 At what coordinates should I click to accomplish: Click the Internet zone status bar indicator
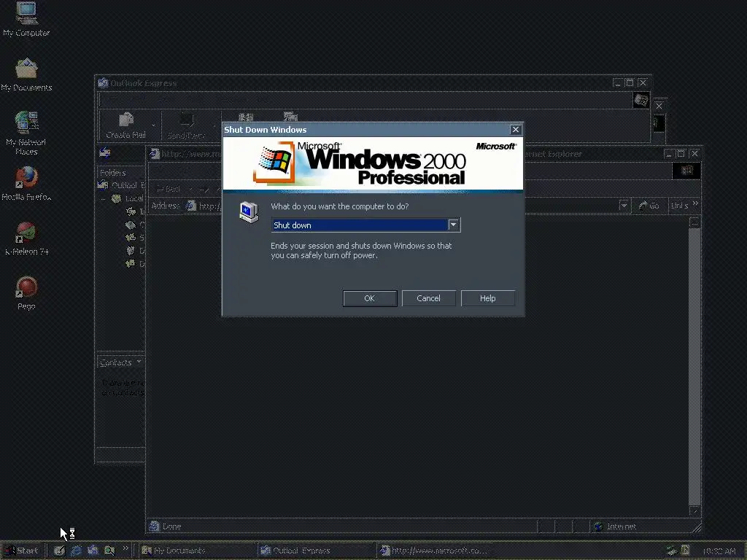[x=615, y=526]
